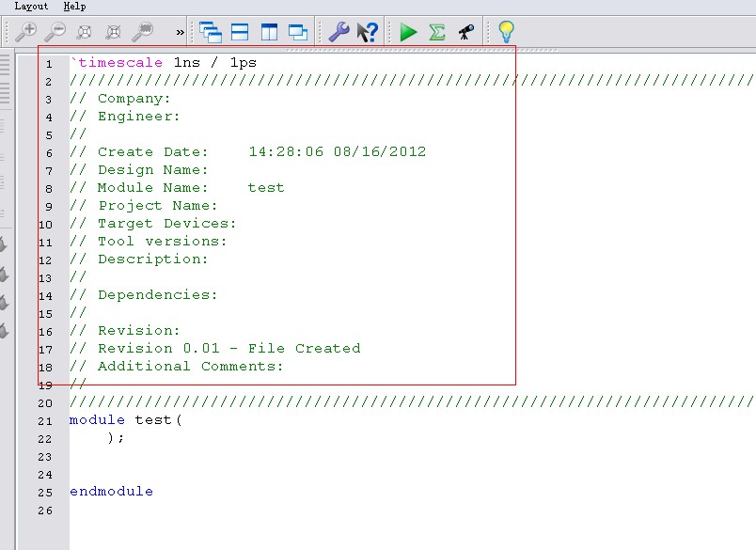756x550 pixels.
Task: Click the "// Project Name:" comment
Action: [x=144, y=205]
